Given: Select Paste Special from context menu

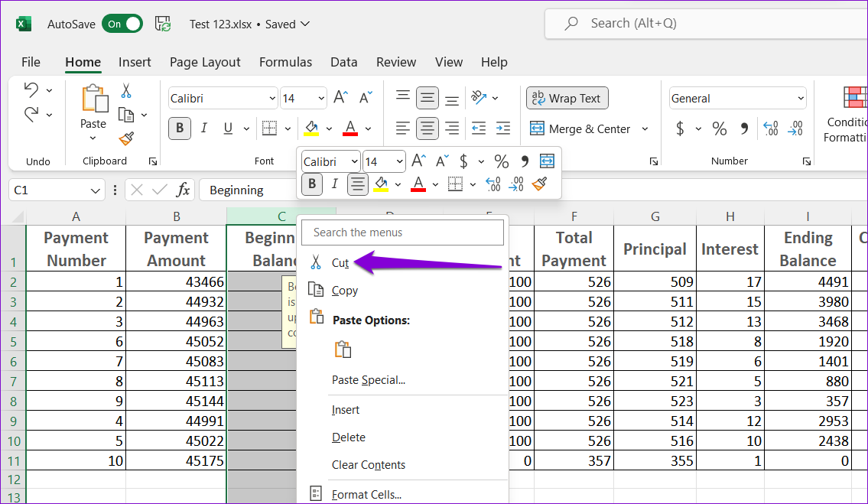Looking at the screenshot, I should [x=368, y=380].
